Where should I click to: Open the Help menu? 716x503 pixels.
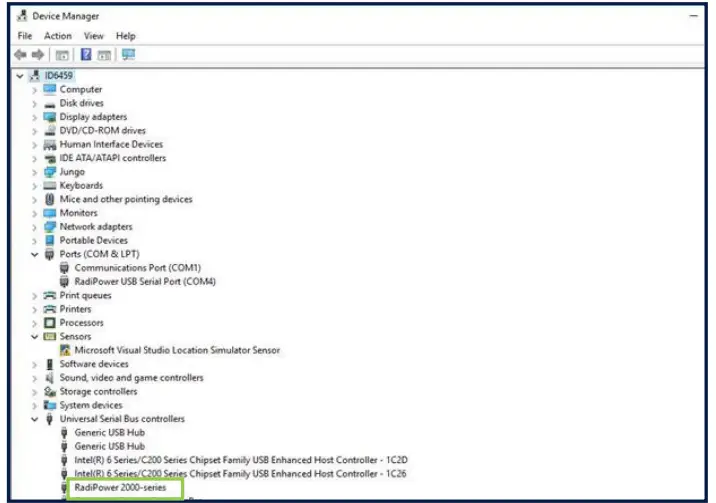(x=126, y=36)
